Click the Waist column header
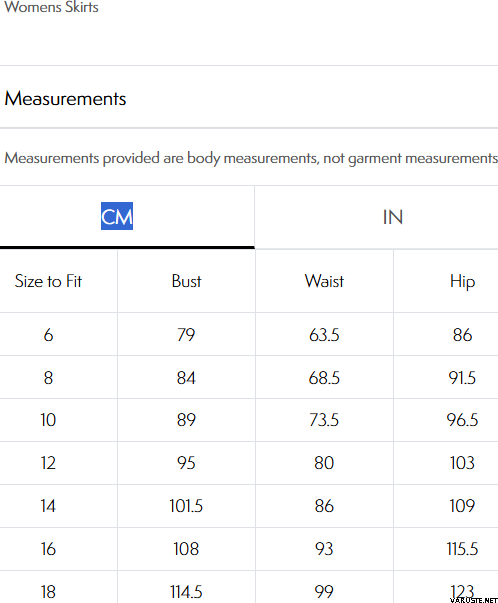Image resolution: width=498 pixels, height=603 pixels. pos(324,281)
